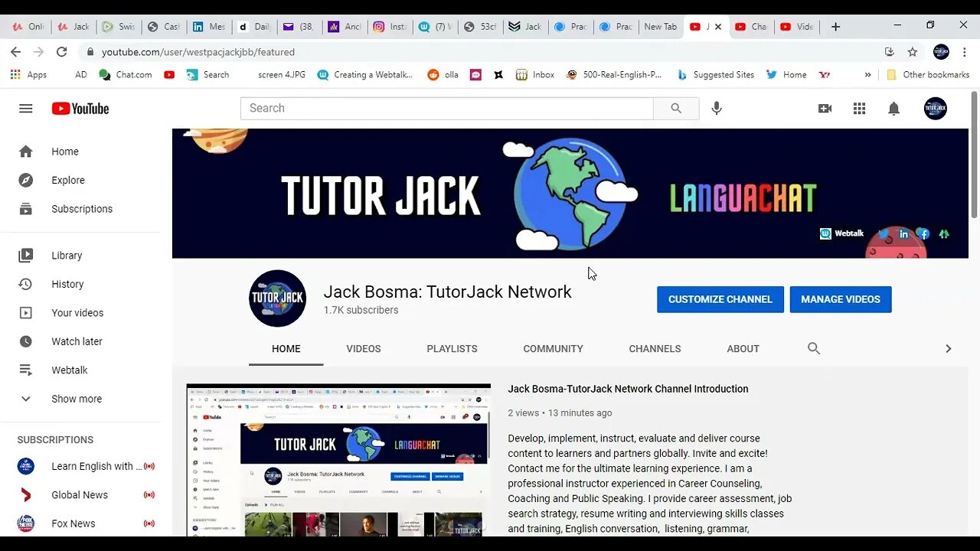The image size is (980, 551).
Task: Open the Apps bookmarks shortcut
Action: tap(29, 75)
